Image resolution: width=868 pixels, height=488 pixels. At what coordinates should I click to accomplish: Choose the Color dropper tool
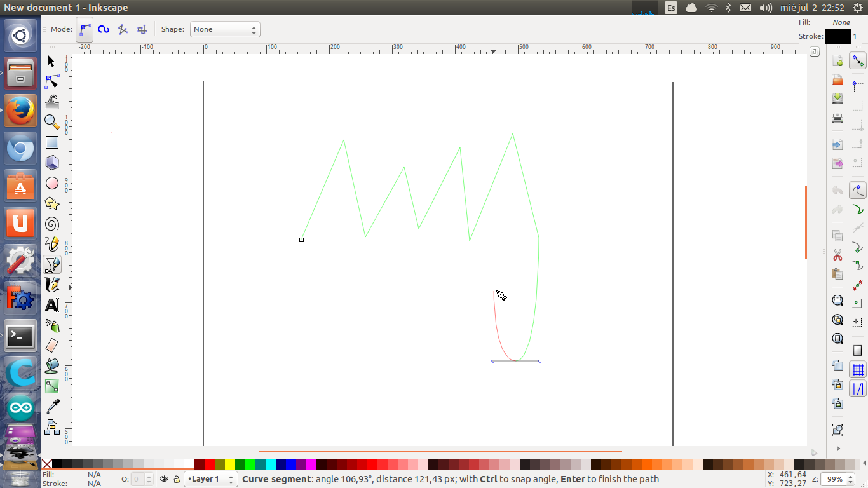click(51, 407)
